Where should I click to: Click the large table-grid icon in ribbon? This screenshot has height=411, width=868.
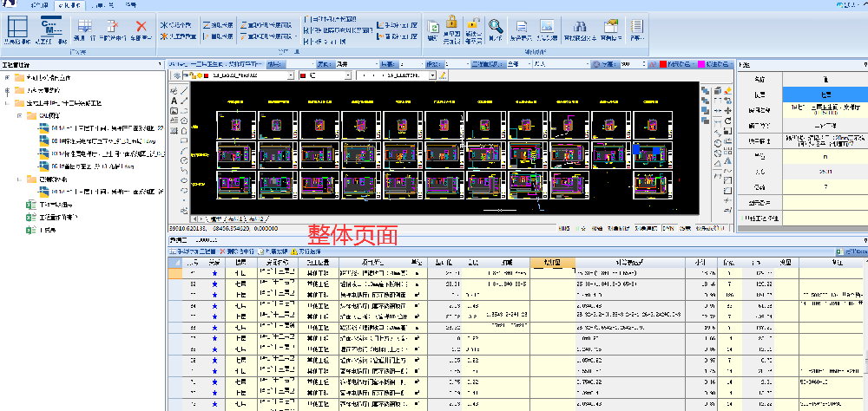pos(17,27)
